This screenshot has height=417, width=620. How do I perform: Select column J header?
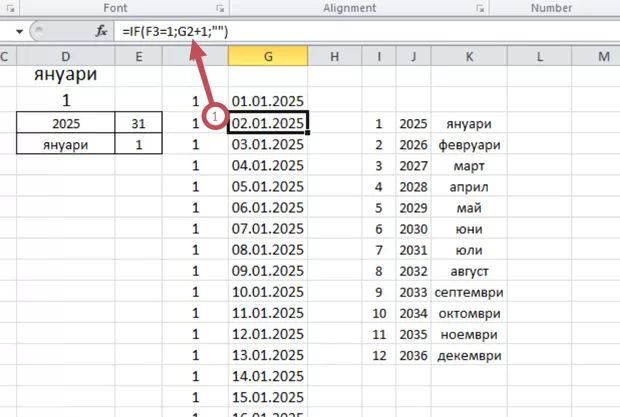(x=414, y=56)
